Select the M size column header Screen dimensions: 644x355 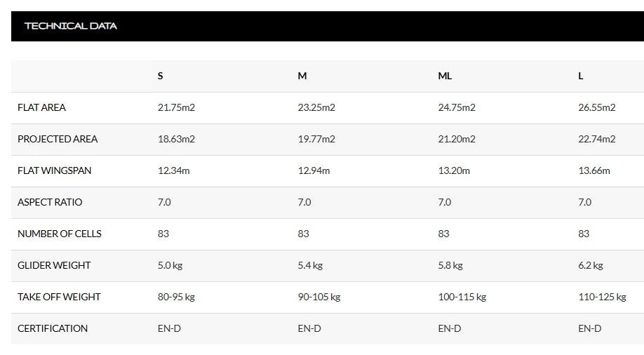tap(302, 76)
